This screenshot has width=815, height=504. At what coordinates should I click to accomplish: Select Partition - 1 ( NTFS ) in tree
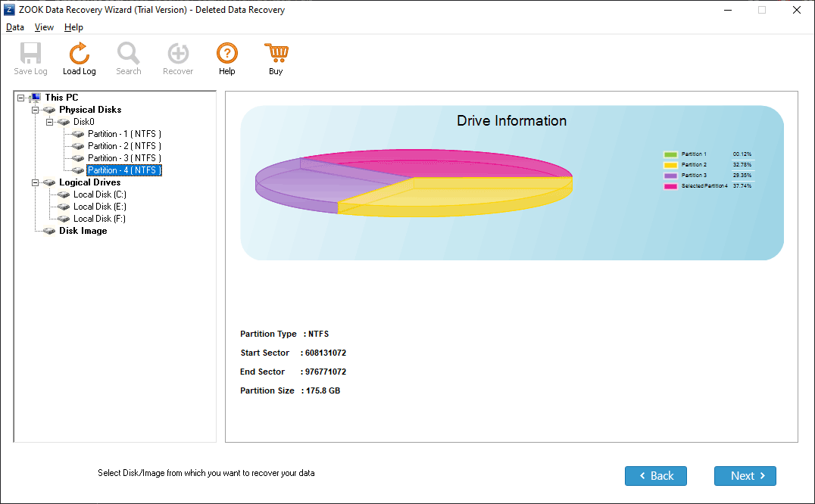click(124, 134)
